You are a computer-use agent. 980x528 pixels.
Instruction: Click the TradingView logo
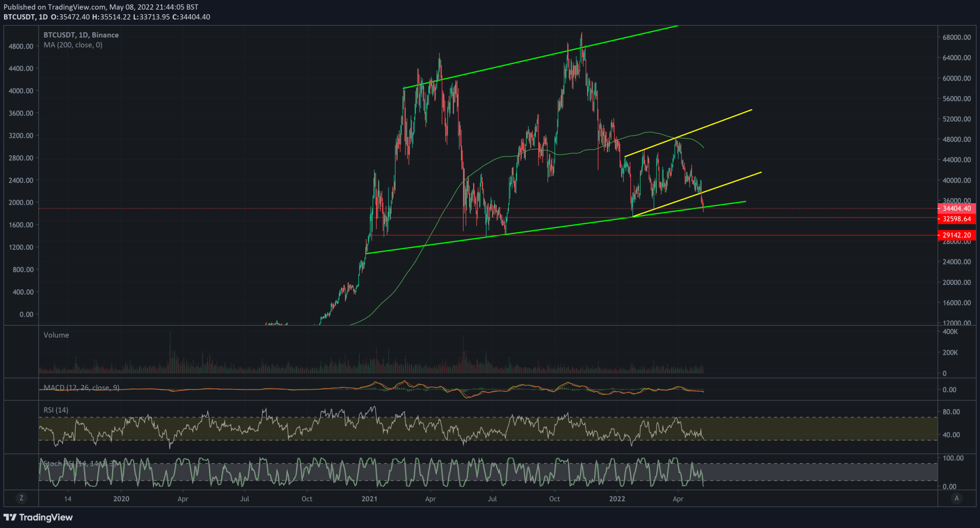tap(38, 517)
